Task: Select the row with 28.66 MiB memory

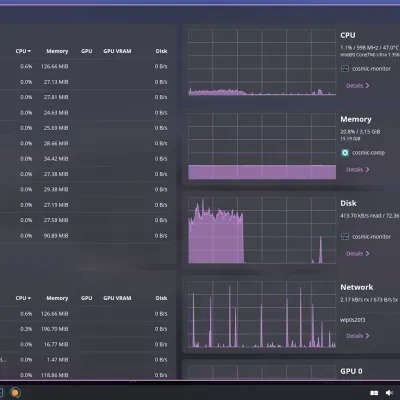Action: (x=86, y=143)
